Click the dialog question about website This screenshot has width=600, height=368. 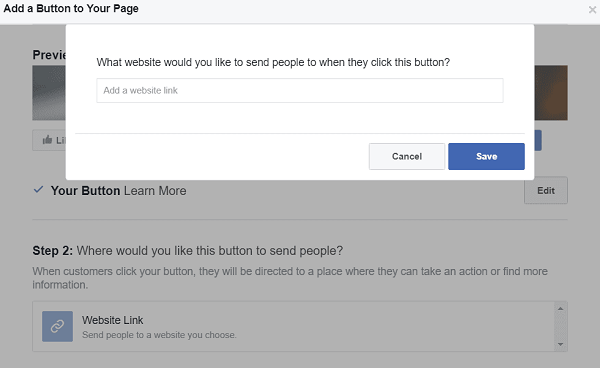273,62
